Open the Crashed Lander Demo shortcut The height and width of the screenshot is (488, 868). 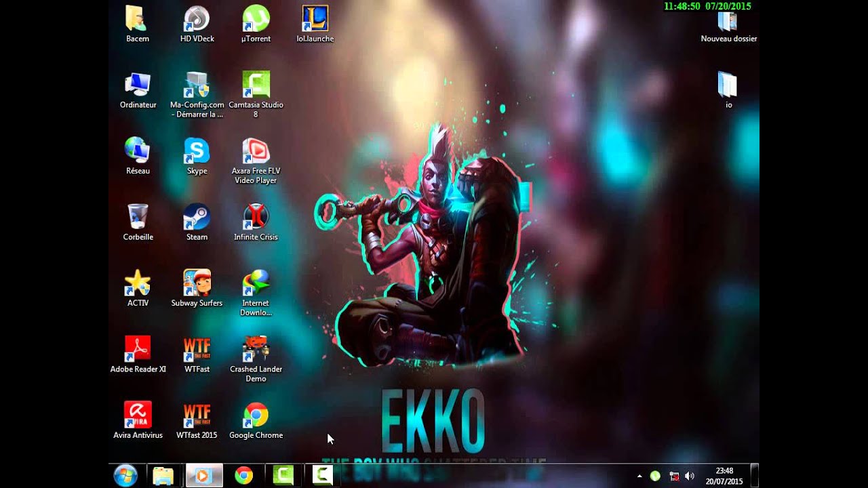pyautogui.click(x=256, y=359)
